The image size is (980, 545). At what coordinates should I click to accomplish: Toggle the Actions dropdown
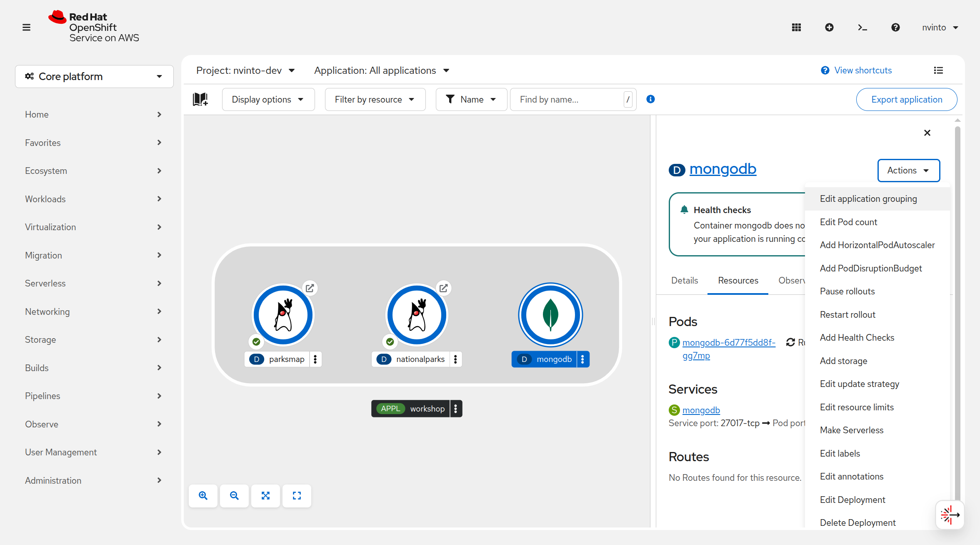(908, 171)
